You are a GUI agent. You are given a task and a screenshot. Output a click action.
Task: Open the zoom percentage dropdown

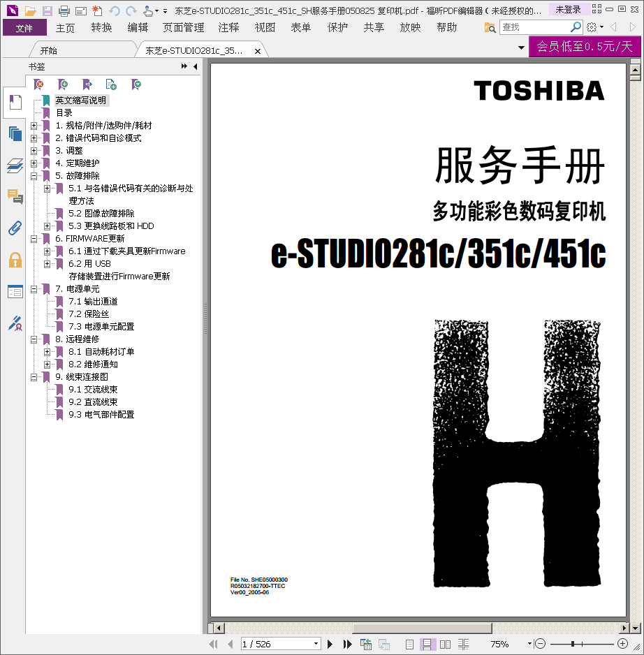[x=529, y=644]
